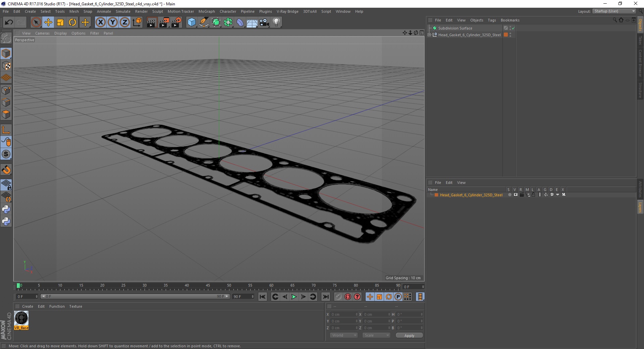Toggle Y axis lock
Image resolution: width=644 pixels, height=349 pixels.
[113, 22]
